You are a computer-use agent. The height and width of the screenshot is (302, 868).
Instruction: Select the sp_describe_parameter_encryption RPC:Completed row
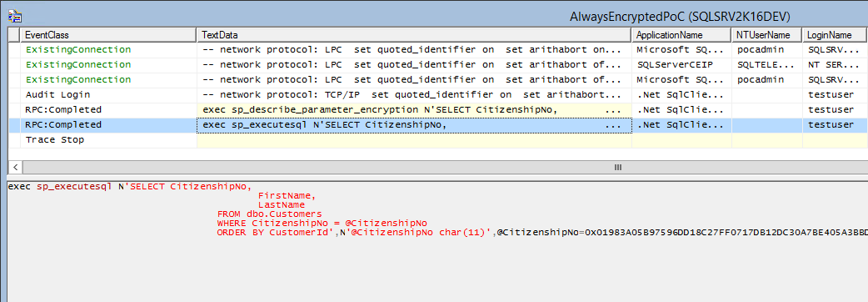click(438, 110)
